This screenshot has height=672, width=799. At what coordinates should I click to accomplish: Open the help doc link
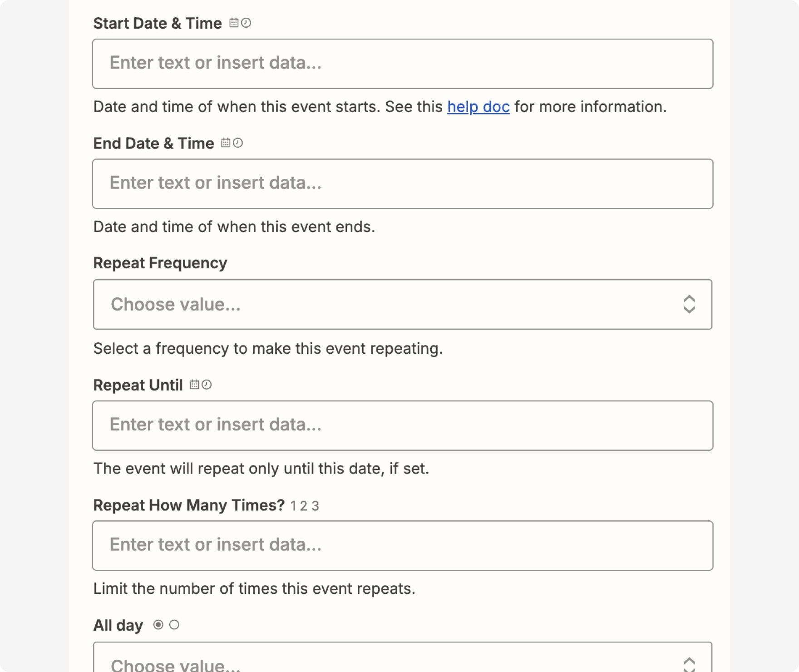(x=478, y=107)
